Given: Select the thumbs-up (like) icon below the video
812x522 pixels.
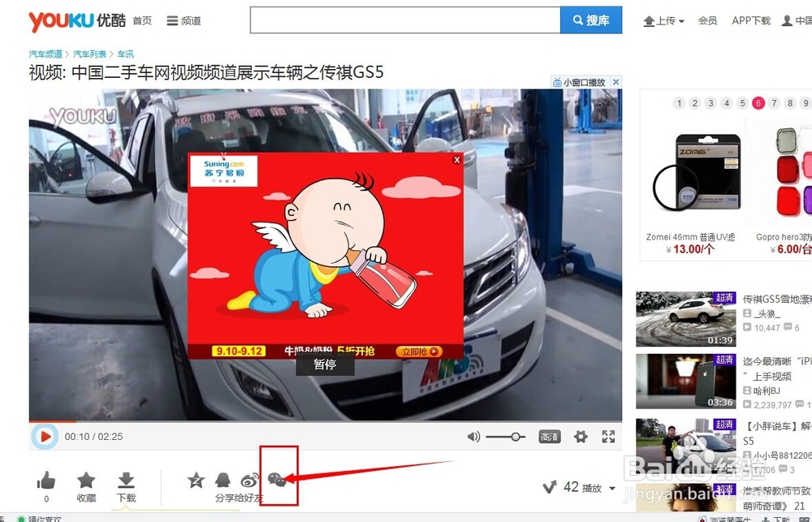Looking at the screenshot, I should [x=45, y=481].
